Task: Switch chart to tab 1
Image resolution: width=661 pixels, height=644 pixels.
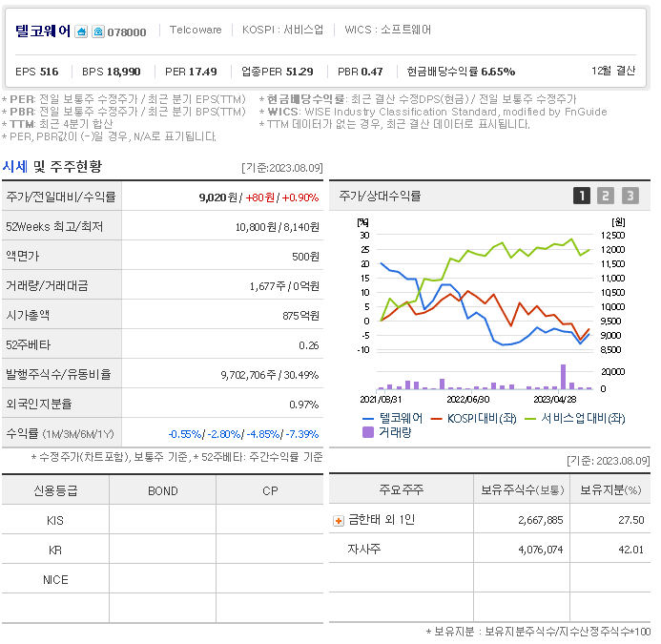Action: tap(581, 196)
